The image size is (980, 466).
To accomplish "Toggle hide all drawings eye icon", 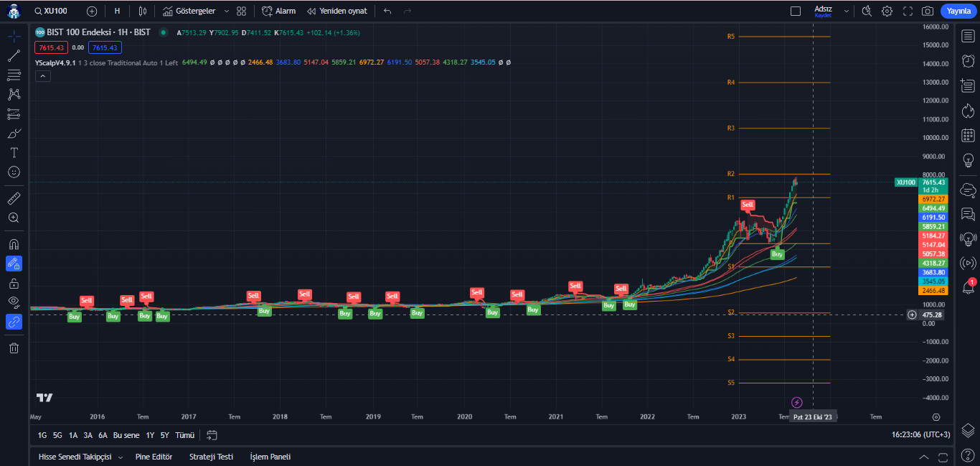I will pyautogui.click(x=14, y=302).
